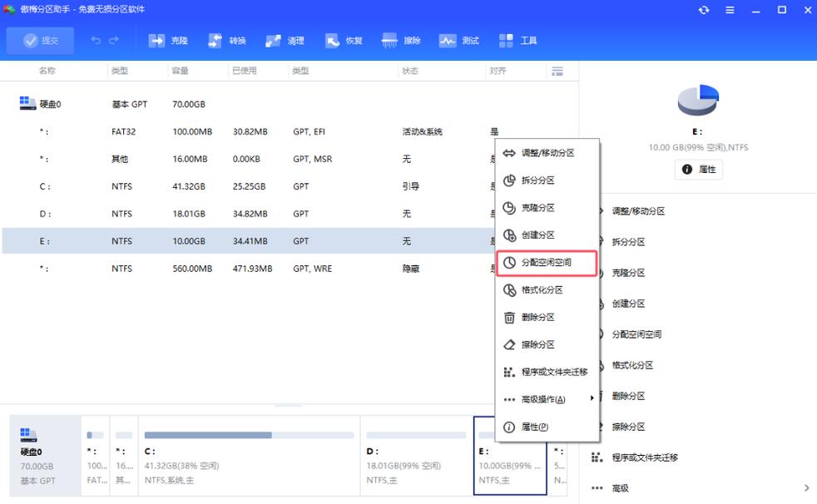This screenshot has width=817, height=504.
Task: Click the redo arrow in the toolbar
Action: click(x=113, y=39)
